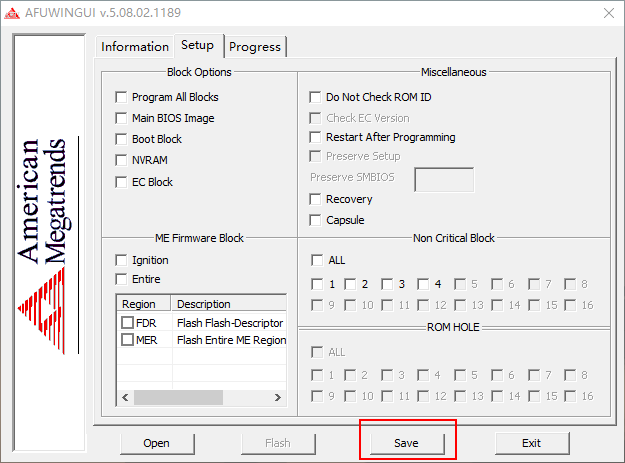The width and height of the screenshot is (625, 463).
Task: Select 'Flash Flash-Descriptor' description cell
Action: click(x=230, y=323)
